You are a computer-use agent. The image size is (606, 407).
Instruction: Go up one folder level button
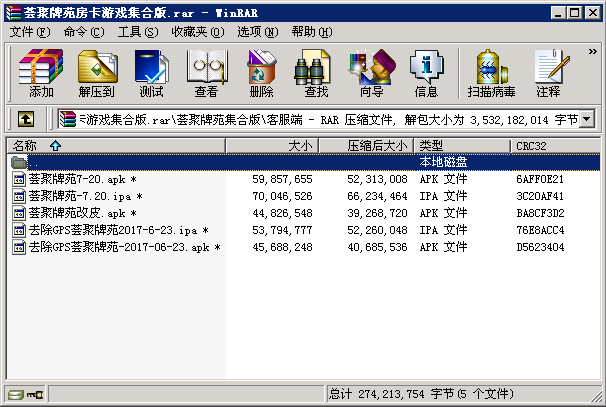pyautogui.click(x=26, y=120)
